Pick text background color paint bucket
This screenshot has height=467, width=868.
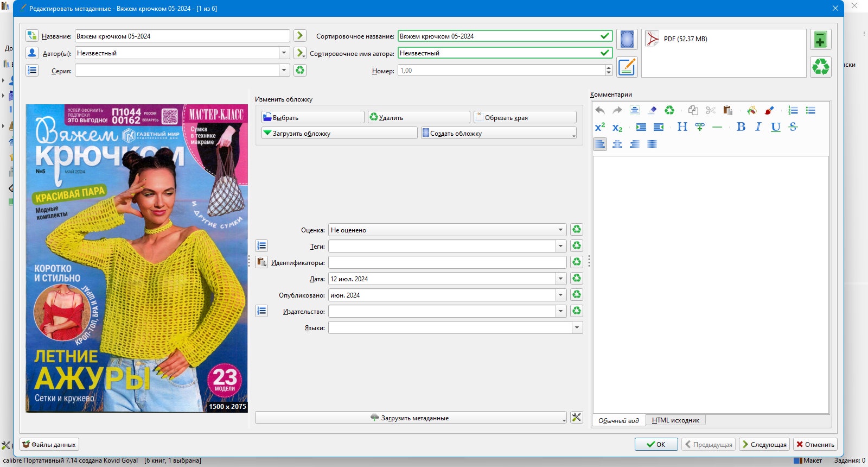[752, 110]
